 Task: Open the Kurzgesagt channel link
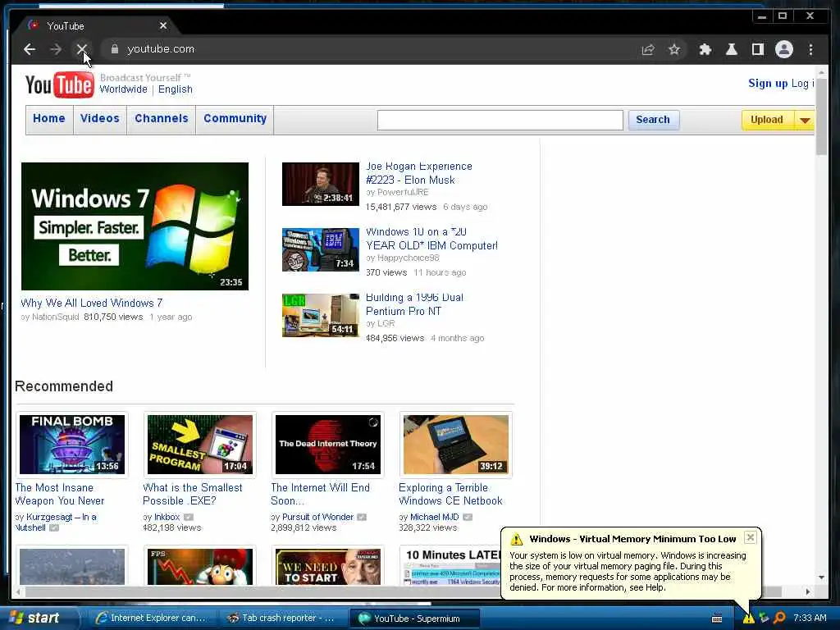point(56,523)
